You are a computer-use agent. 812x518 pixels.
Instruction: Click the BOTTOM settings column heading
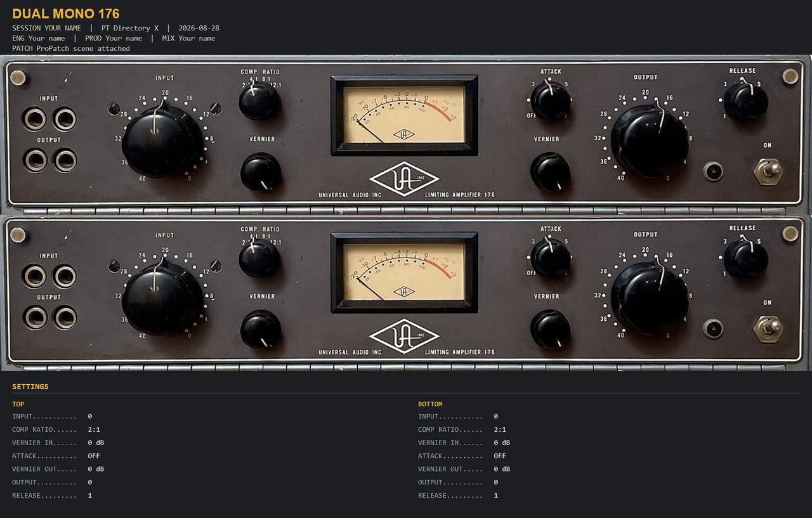coord(430,404)
